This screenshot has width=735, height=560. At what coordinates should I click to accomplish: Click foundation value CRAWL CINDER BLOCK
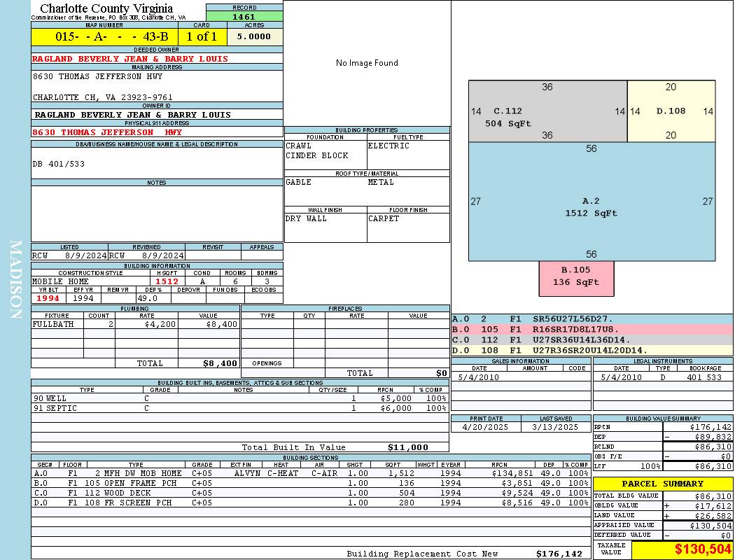(317, 150)
